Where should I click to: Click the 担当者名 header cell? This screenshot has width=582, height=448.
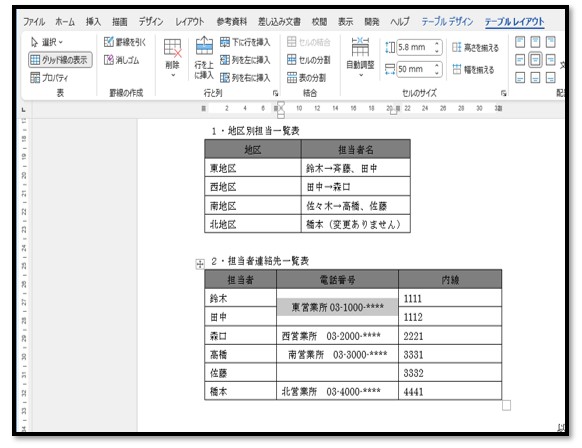pyautogui.click(x=356, y=150)
